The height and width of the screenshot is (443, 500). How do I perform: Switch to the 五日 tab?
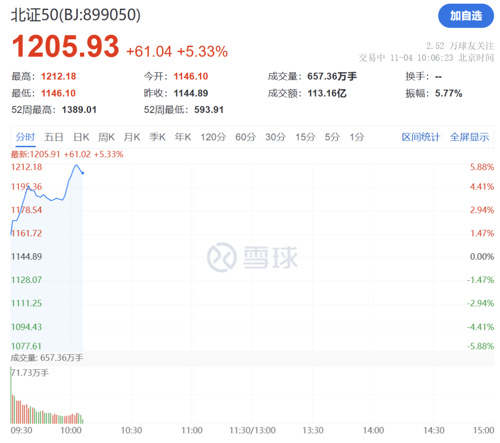(54, 137)
